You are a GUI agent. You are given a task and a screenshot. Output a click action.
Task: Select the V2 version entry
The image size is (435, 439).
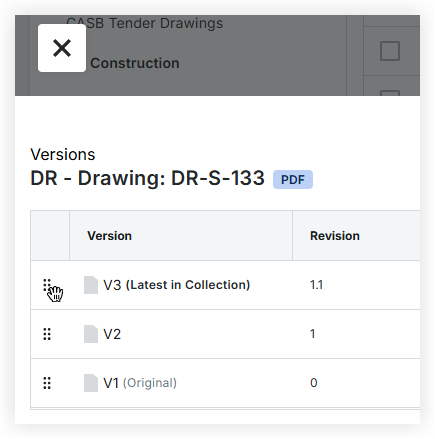pos(112,334)
